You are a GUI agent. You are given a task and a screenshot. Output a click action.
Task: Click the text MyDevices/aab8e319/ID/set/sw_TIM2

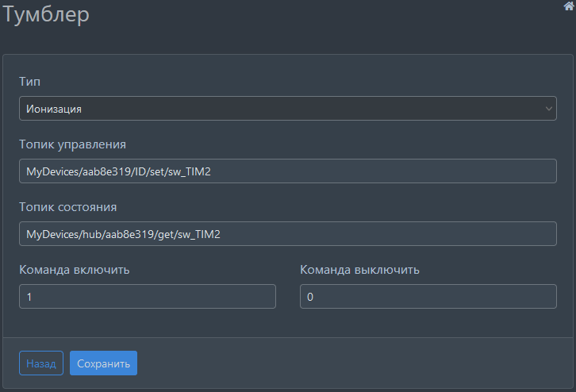(118, 171)
